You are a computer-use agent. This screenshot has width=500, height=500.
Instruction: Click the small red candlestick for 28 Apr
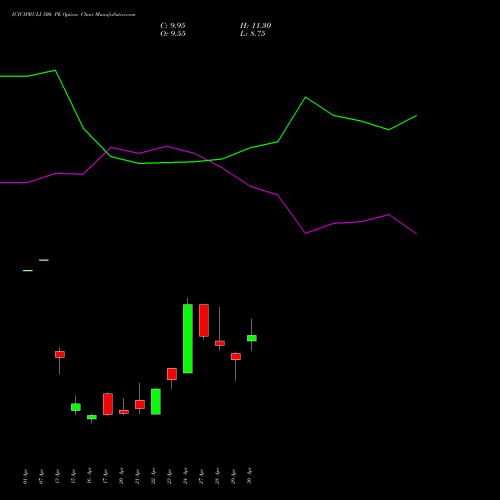tap(220, 343)
